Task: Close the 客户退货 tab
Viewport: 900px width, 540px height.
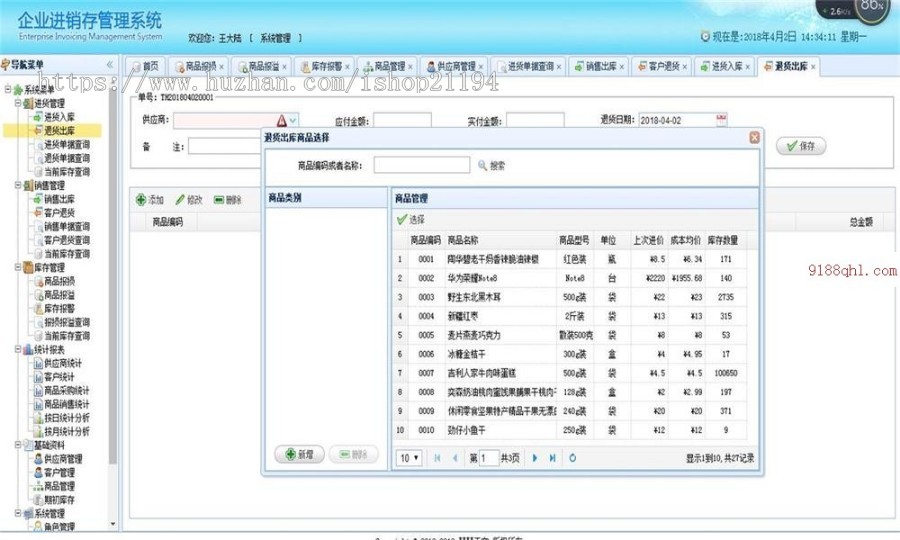Action: coord(685,67)
